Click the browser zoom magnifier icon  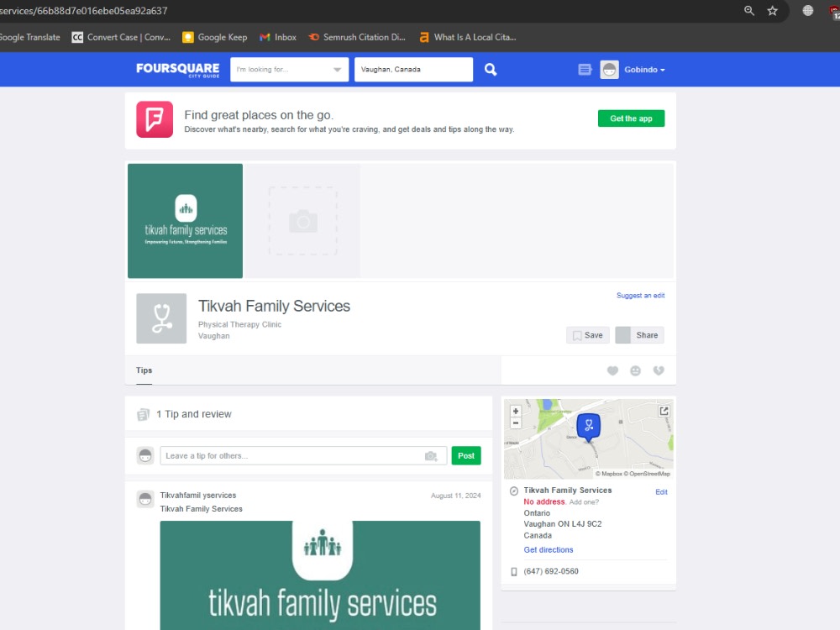click(x=749, y=11)
